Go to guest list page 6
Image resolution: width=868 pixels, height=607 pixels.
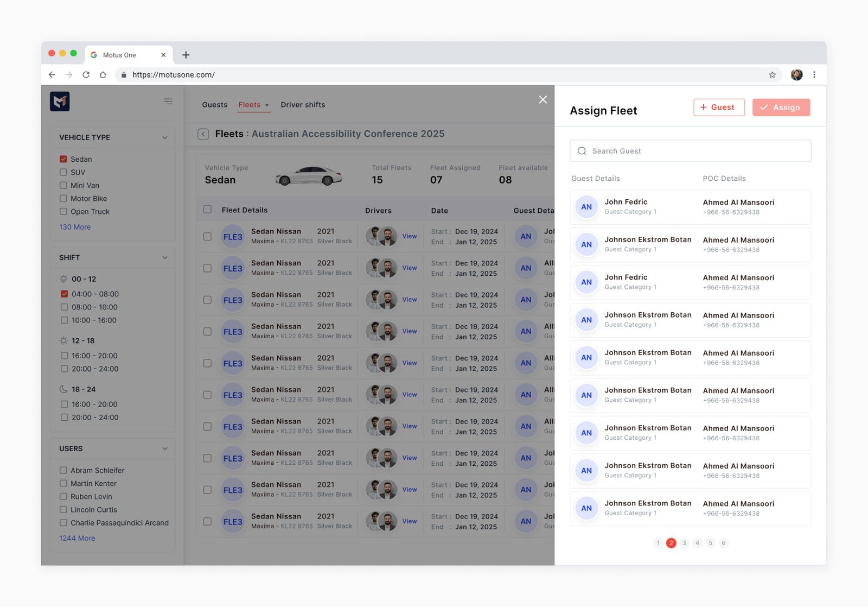coord(723,543)
